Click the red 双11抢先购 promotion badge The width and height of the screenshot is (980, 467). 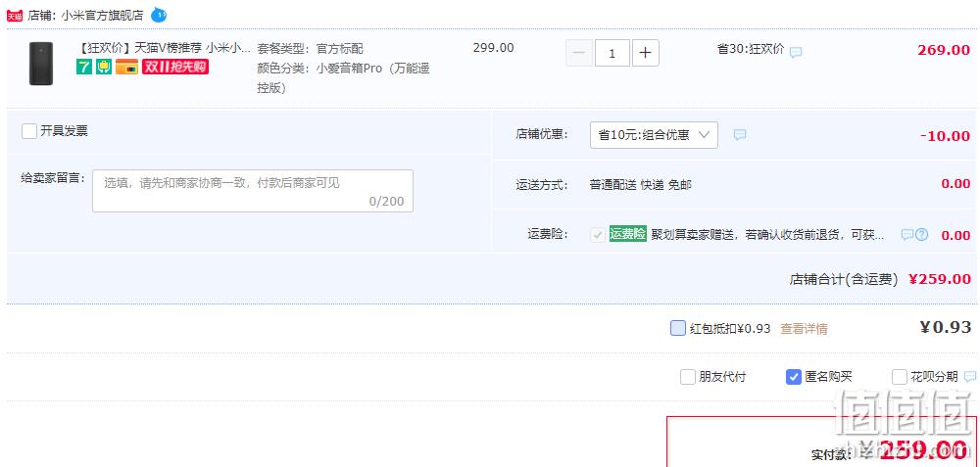175,67
